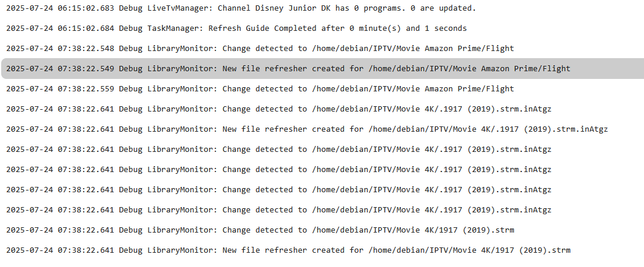Click the last New file refresher log line

288,250
